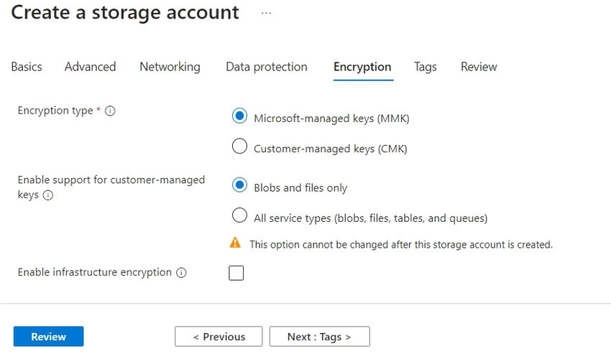The height and width of the screenshot is (364, 611).
Task: Switch to the Basics tab
Action: 27,67
